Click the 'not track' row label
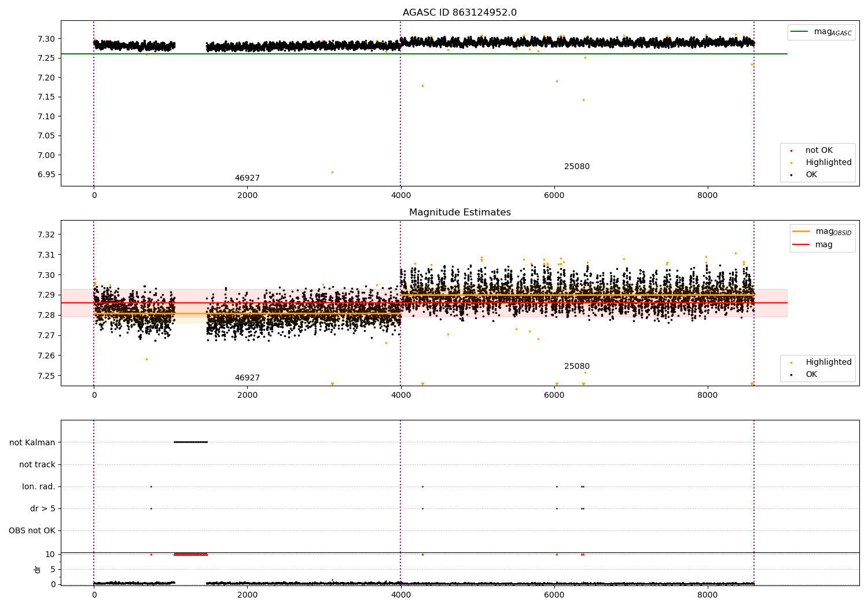Viewport: 868px width, 608px height. click(x=37, y=465)
